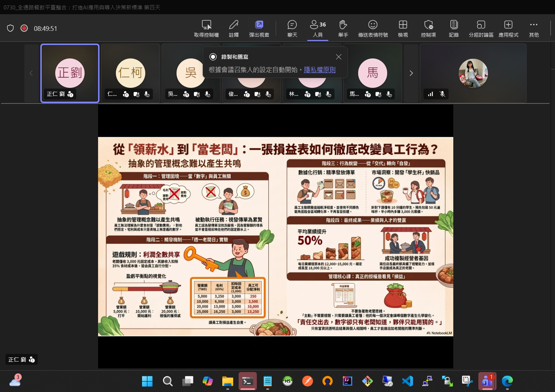
Task: Click muted mic icon on 俊... tile
Action: pos(268,94)
